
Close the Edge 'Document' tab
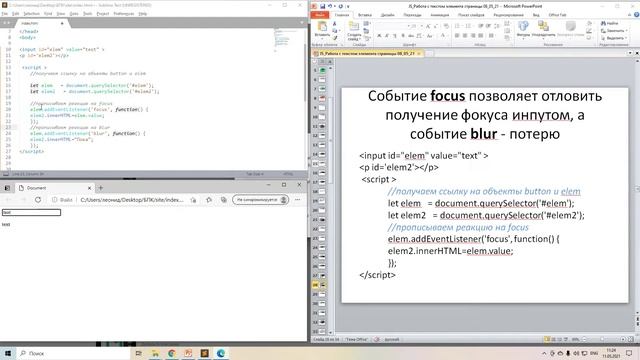(89, 188)
